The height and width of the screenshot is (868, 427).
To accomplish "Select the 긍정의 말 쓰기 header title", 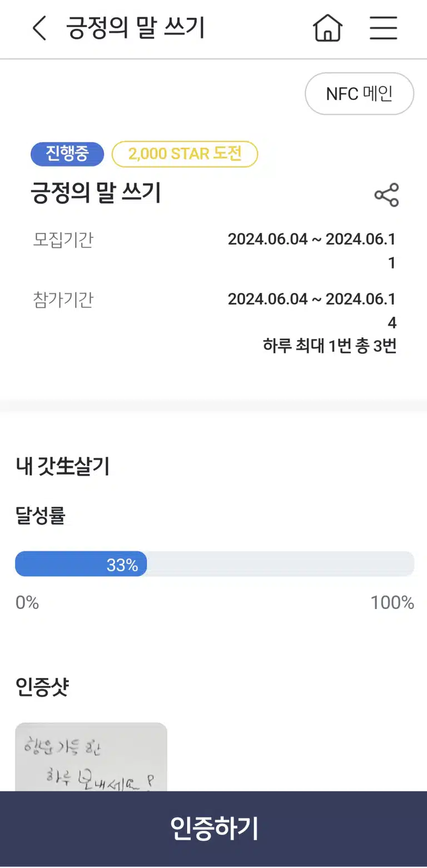I will click(135, 28).
